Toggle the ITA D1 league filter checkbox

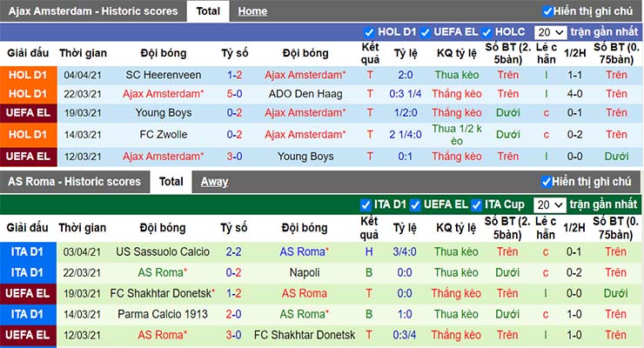[366, 204]
